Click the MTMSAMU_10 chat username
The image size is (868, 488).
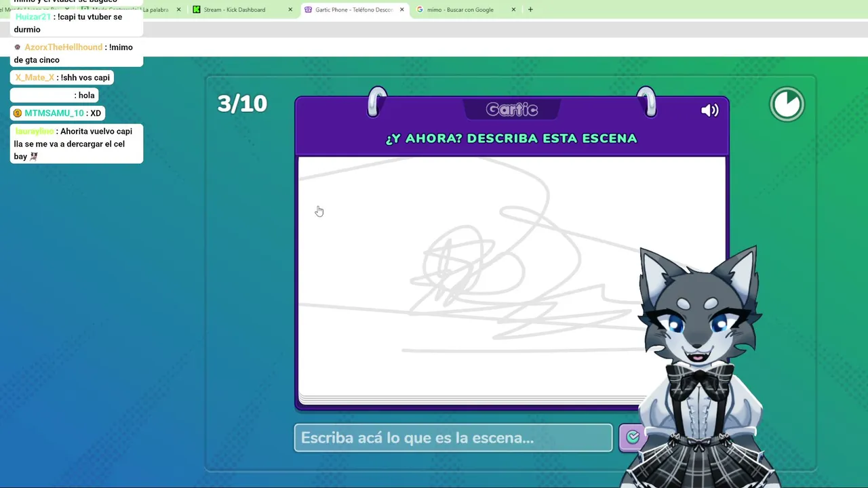54,113
